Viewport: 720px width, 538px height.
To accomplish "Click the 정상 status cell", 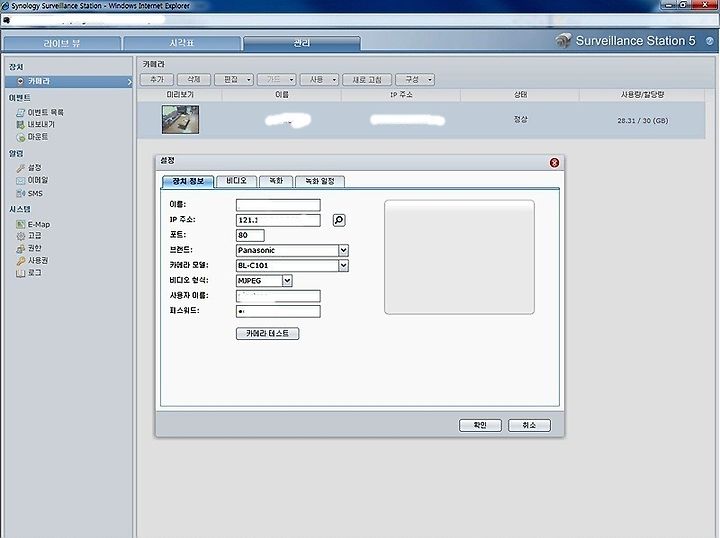I will click(x=520, y=119).
